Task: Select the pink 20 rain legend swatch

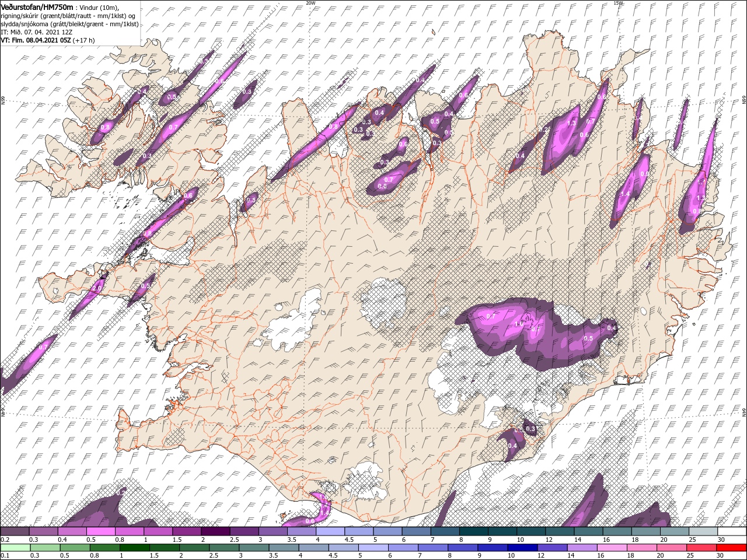Action: click(672, 548)
